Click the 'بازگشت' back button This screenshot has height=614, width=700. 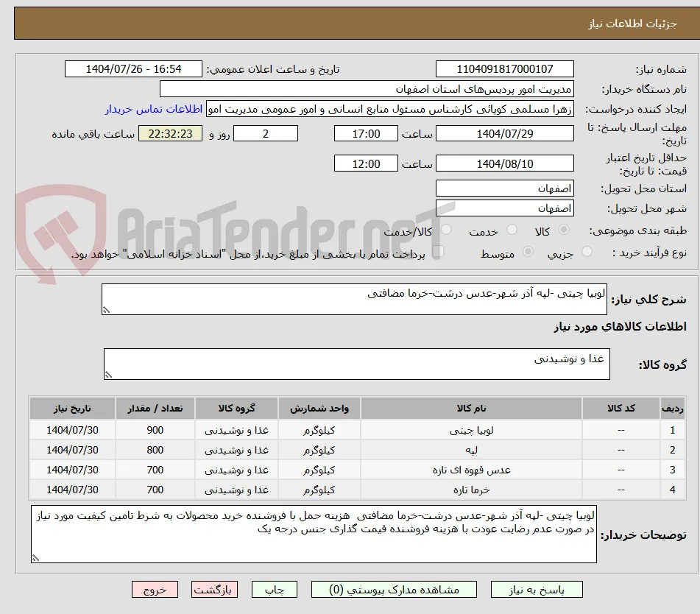click(214, 590)
